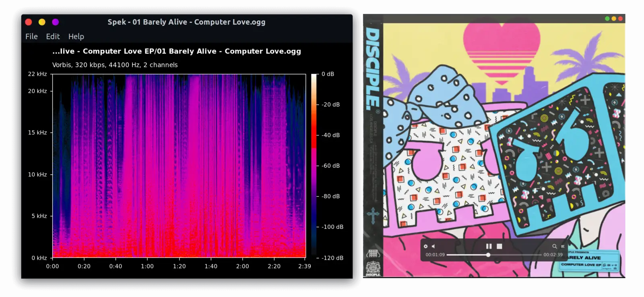Image resolution: width=644 pixels, height=297 pixels.
Task: Close the player window with red button
Action: point(621,19)
